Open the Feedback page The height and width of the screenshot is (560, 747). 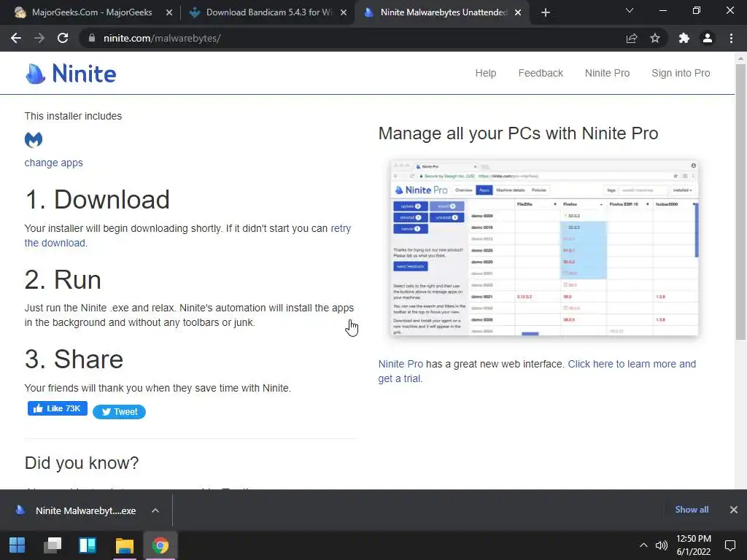pyautogui.click(x=541, y=73)
